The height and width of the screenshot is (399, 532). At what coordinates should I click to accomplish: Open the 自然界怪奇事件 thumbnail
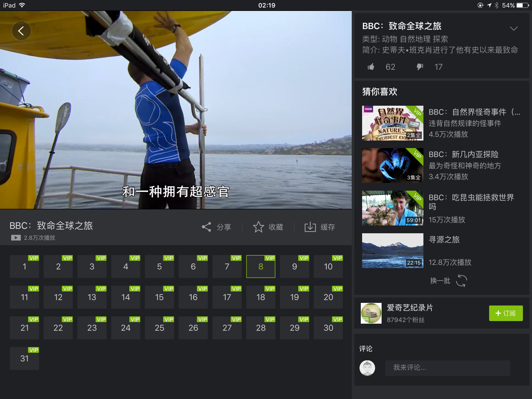click(393, 123)
